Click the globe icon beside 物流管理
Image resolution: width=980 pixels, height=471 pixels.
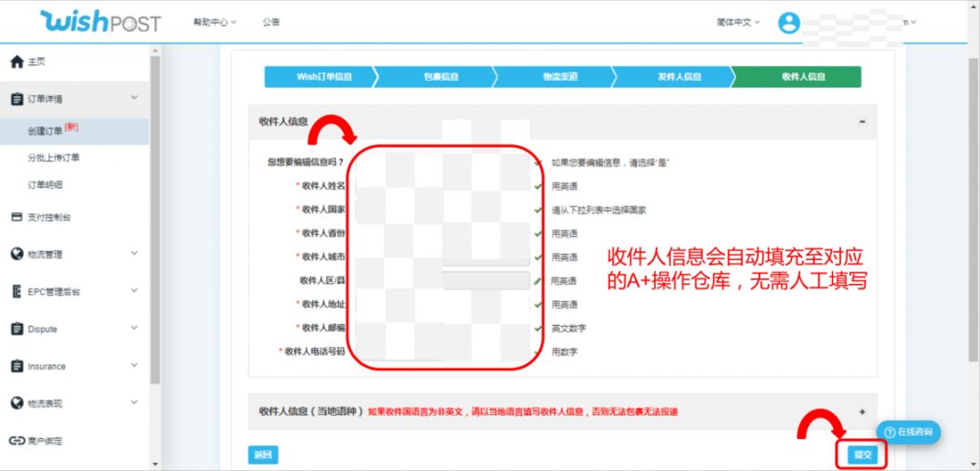pos(17,254)
